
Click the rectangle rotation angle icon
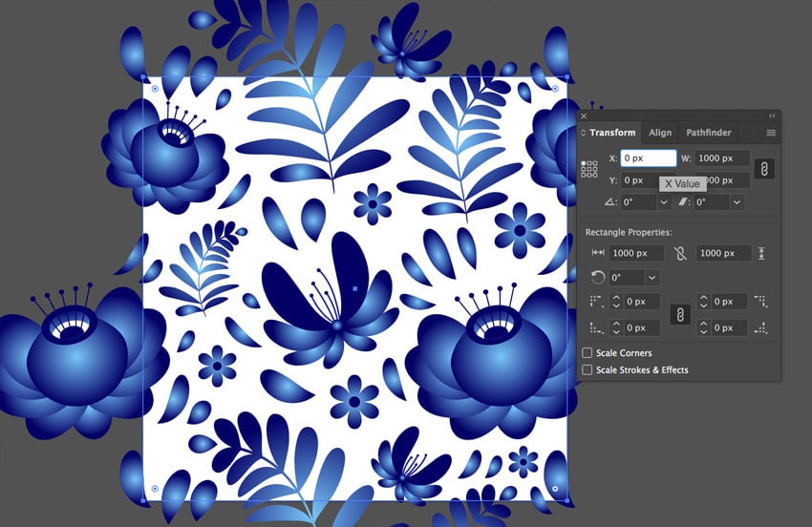tap(598, 278)
